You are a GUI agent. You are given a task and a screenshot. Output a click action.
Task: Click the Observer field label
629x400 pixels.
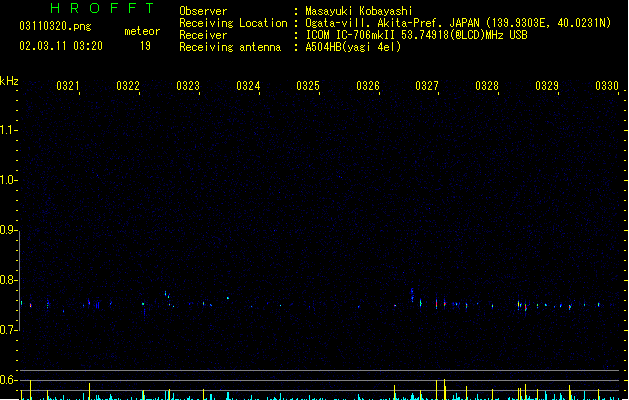203,11
